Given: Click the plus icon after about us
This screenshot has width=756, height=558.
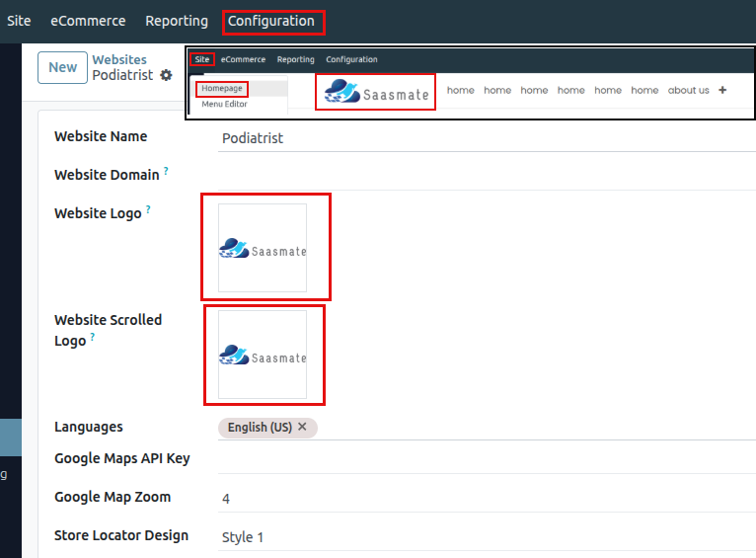Looking at the screenshot, I should coord(722,90).
